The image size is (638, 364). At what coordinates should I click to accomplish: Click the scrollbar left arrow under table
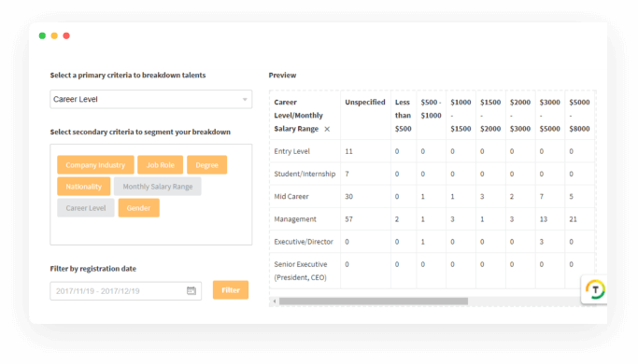point(275,301)
